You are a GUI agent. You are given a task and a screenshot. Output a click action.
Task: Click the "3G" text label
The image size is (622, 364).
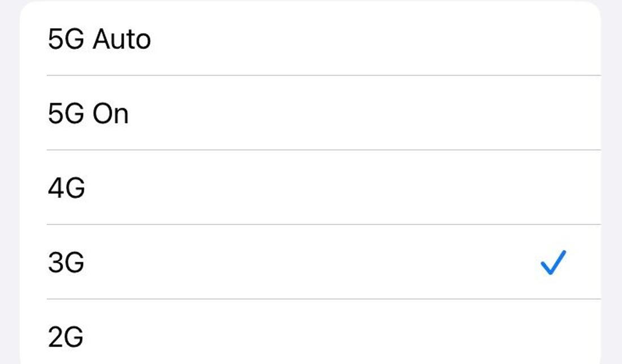(x=66, y=263)
